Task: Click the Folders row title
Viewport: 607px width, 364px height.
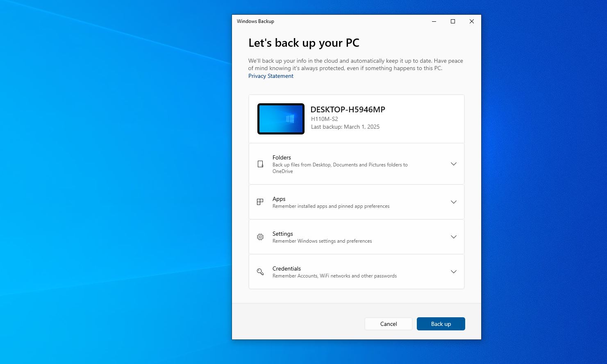Action: coord(282,157)
